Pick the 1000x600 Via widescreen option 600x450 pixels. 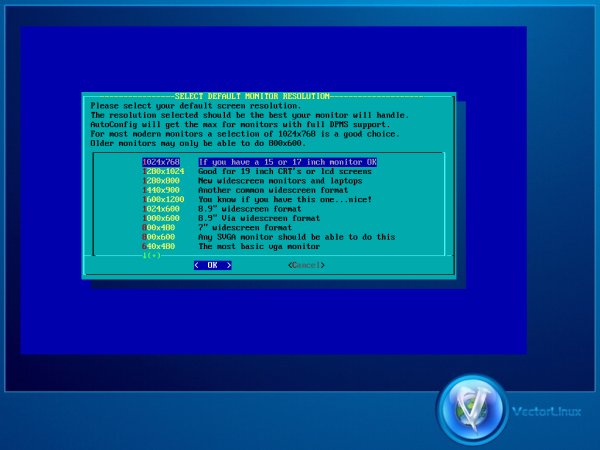tap(161, 218)
